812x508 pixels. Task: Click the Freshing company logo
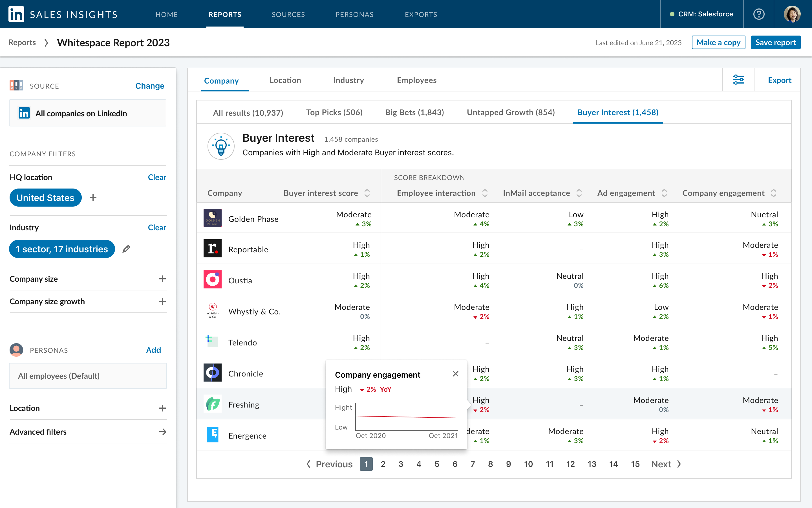coord(212,404)
